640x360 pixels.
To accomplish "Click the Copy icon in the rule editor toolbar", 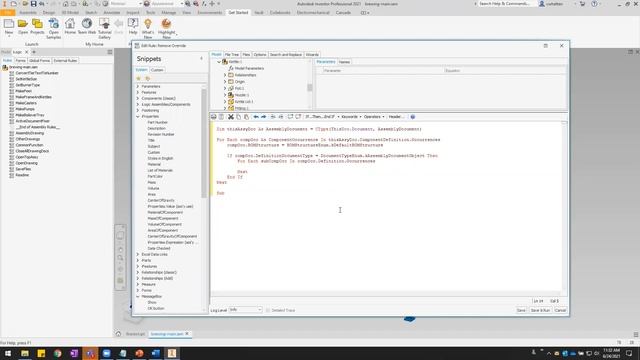I will pyautogui.click(x=239, y=117).
